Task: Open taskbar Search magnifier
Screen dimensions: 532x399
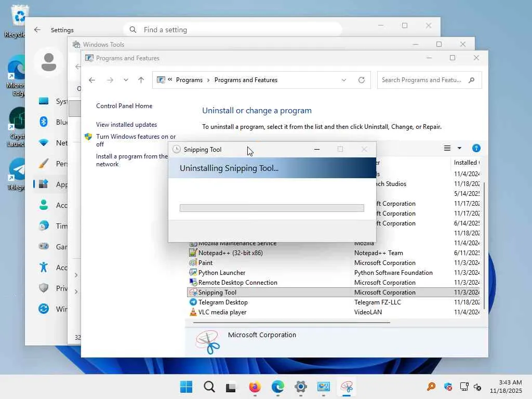Action: [x=209, y=387]
